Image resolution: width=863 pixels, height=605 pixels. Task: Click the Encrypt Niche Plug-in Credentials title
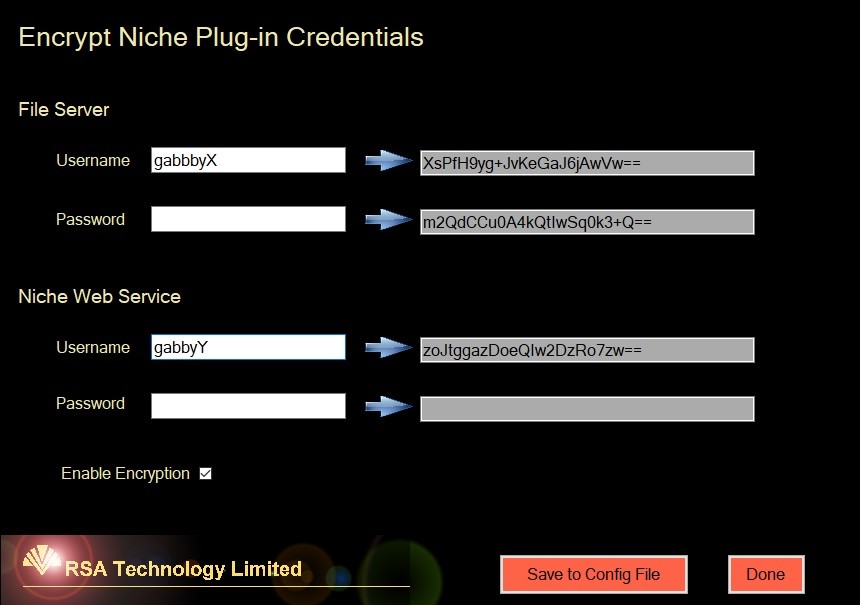(x=221, y=38)
